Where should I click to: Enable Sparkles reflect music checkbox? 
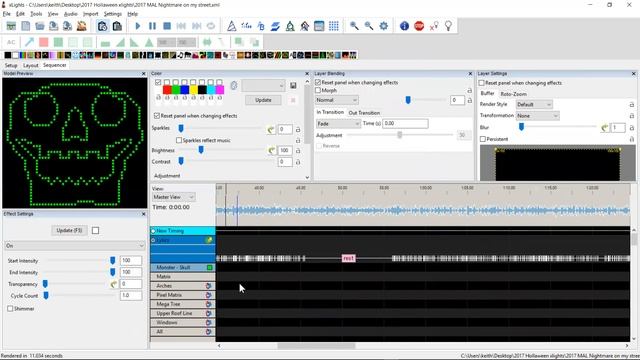[179, 140]
